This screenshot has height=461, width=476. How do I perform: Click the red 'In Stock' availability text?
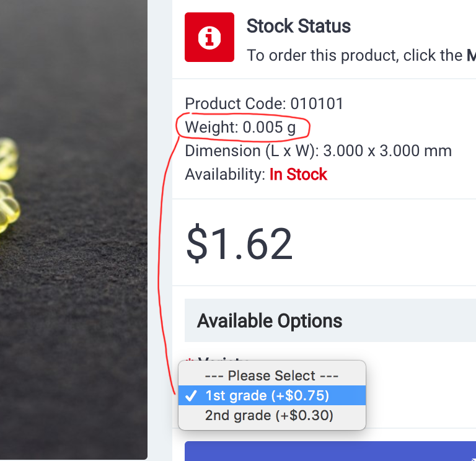click(x=298, y=175)
